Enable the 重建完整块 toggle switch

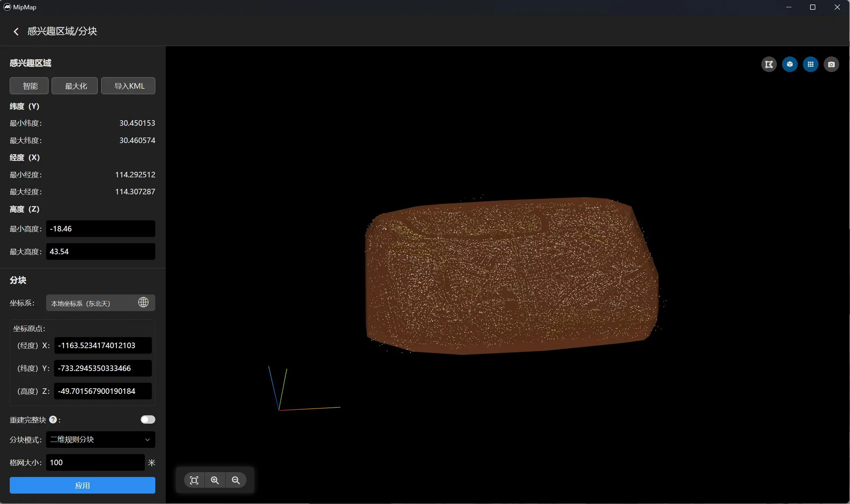(x=148, y=420)
